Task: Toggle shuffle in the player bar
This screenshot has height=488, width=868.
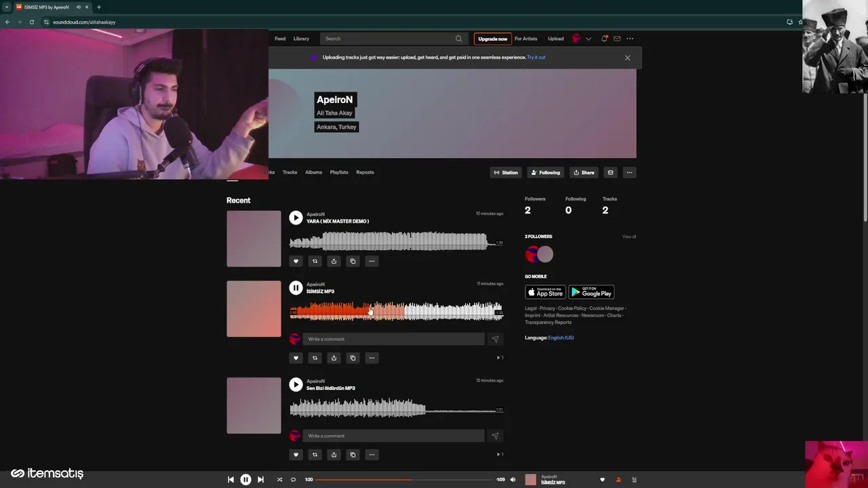Action: [279, 480]
